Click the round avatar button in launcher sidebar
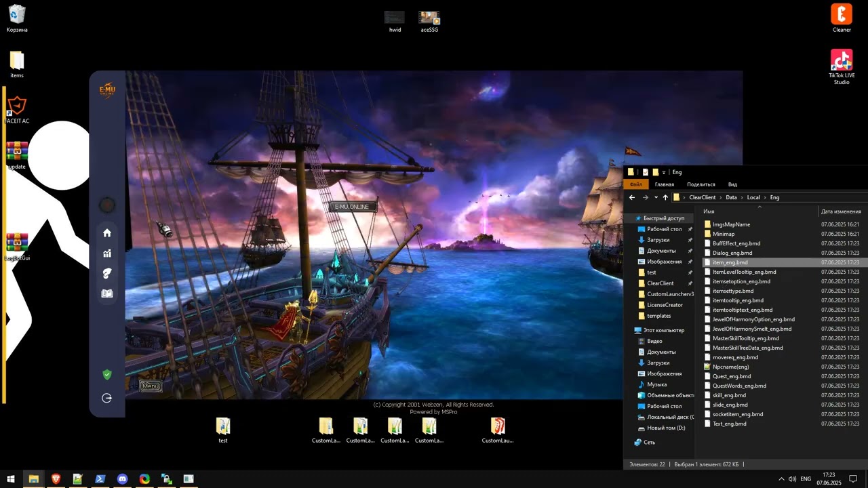Viewport: 868px width, 488px height. point(107,205)
